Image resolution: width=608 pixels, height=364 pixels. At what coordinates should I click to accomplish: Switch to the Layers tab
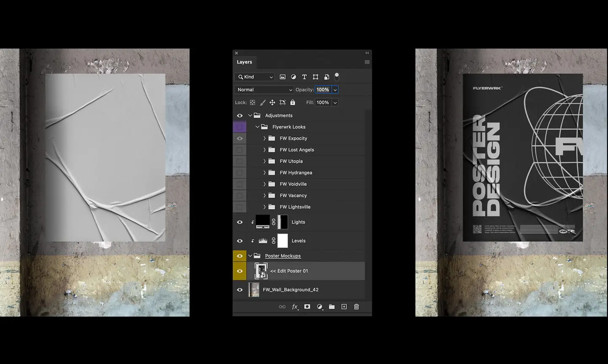(244, 62)
